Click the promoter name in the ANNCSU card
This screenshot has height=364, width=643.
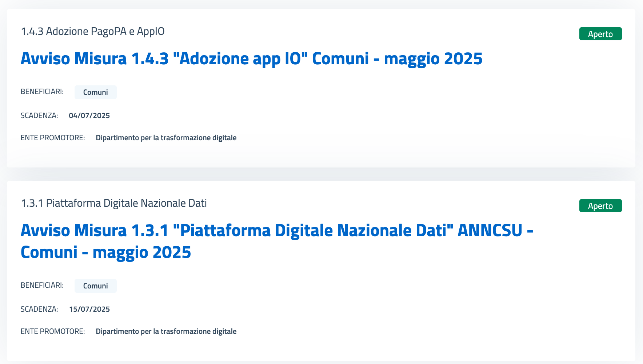click(166, 331)
